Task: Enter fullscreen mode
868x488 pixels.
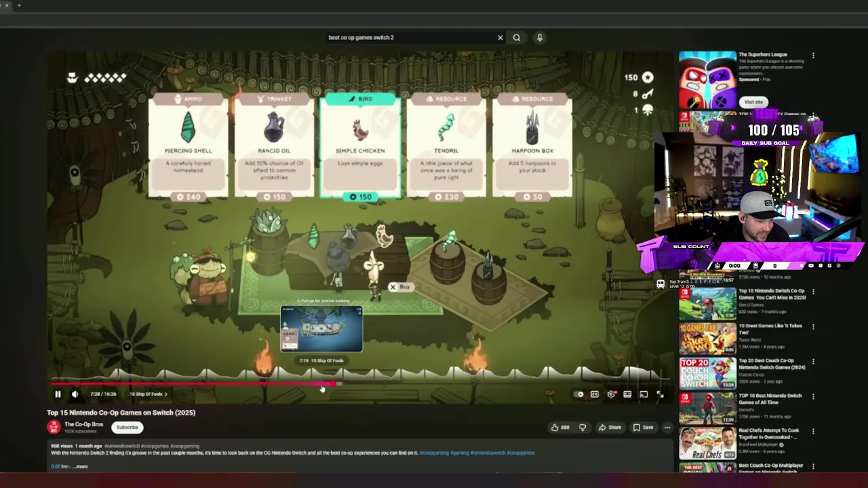Action: [x=660, y=394]
